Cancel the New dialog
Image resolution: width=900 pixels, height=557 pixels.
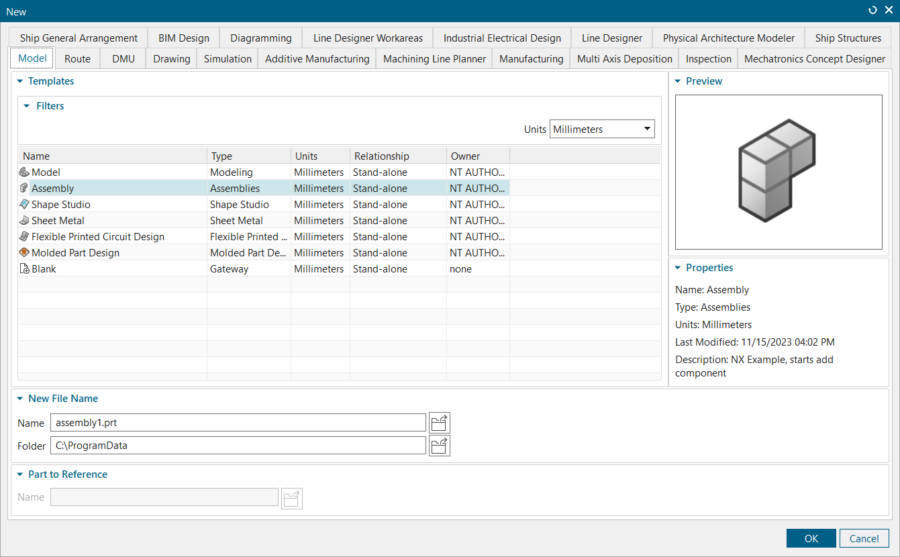tap(864, 538)
